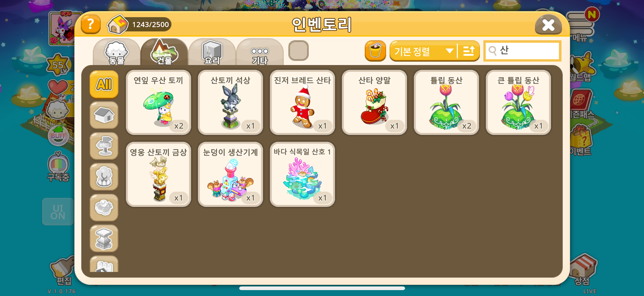Select the etc. signpost category filter

point(104,146)
